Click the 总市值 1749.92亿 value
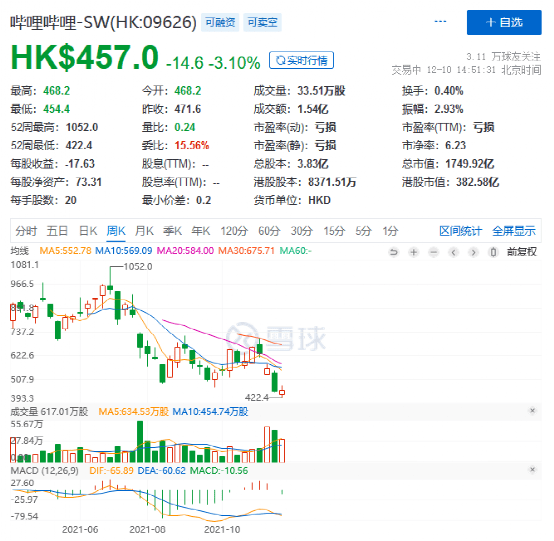 [470, 164]
